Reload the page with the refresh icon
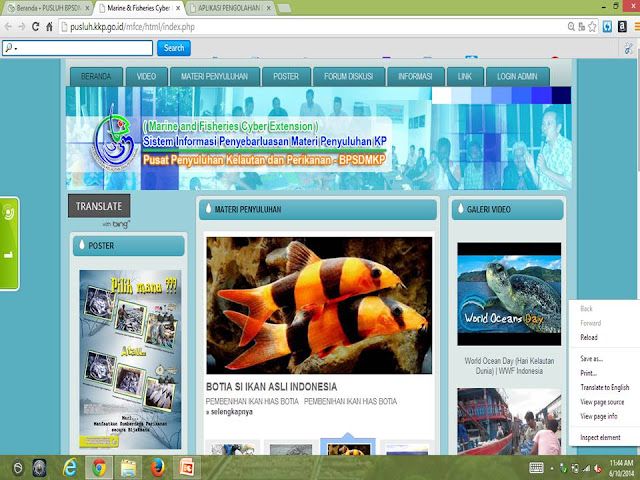This screenshot has width=640, height=480. [36, 27]
